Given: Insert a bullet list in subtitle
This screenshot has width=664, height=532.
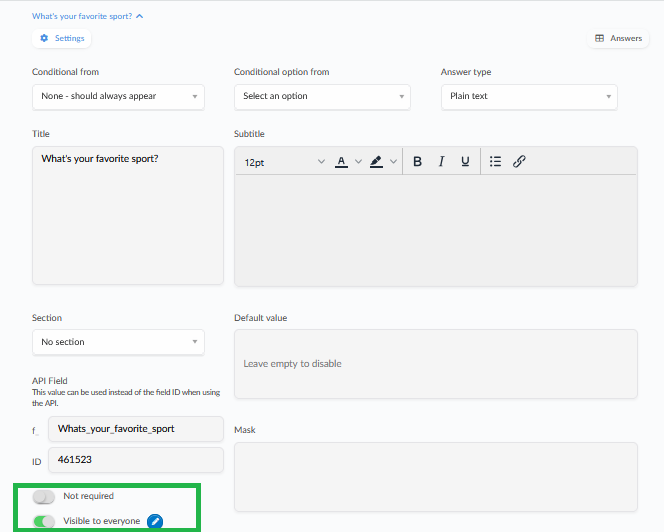Looking at the screenshot, I should click(495, 162).
